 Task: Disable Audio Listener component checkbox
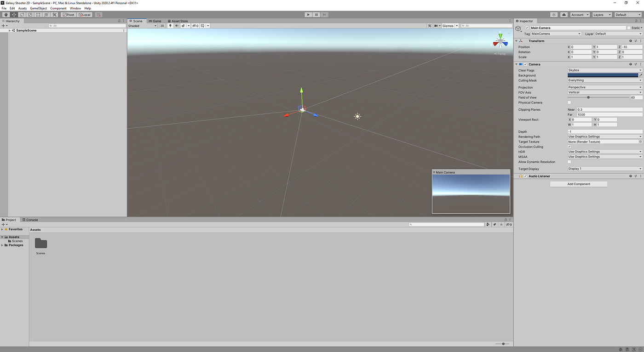[x=525, y=176]
